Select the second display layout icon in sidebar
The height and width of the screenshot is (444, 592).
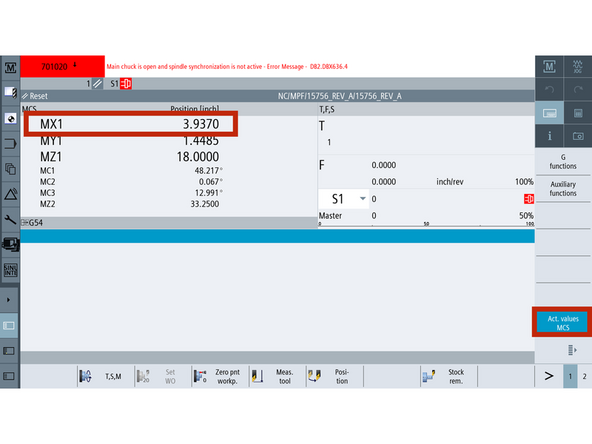click(x=9, y=351)
